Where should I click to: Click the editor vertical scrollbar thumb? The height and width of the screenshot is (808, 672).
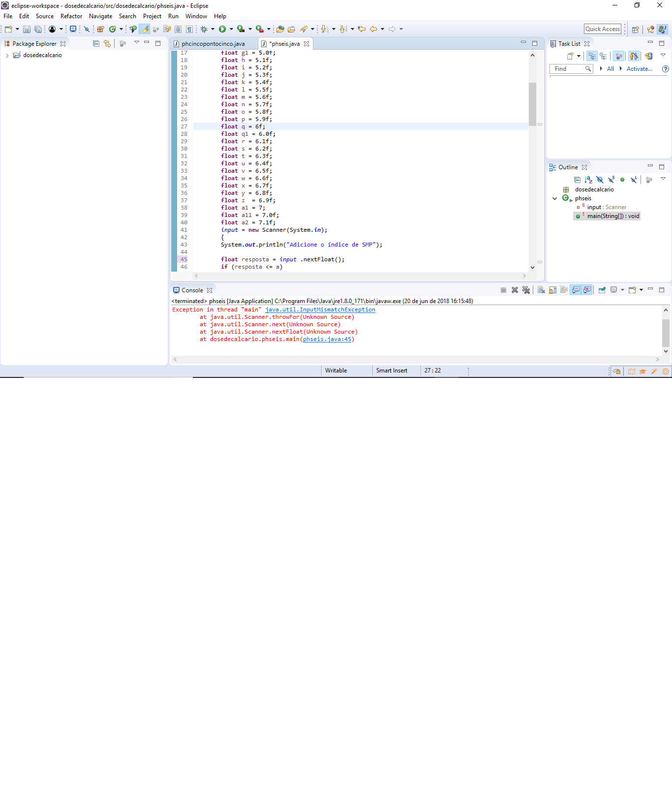tap(532, 104)
